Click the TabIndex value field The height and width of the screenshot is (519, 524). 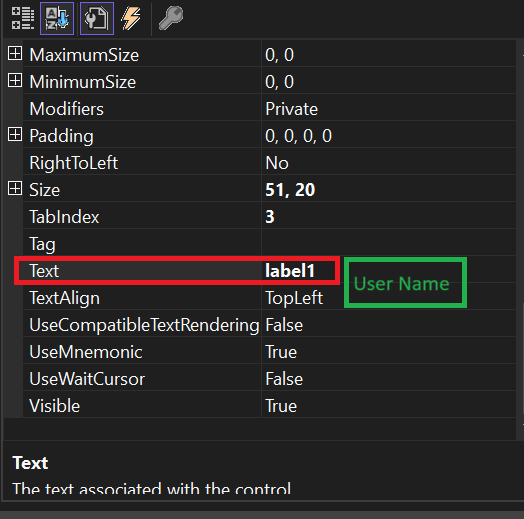tap(389, 216)
